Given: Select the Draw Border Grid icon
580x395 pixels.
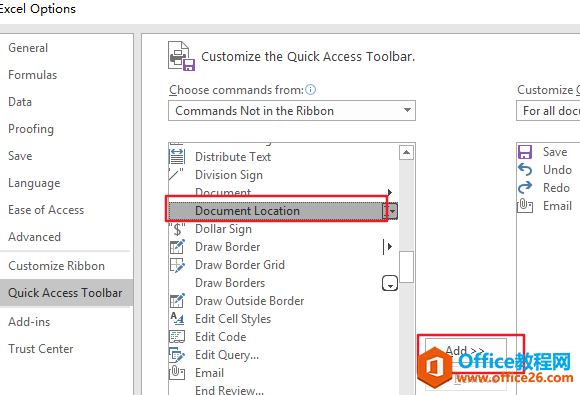Looking at the screenshot, I should [177, 265].
